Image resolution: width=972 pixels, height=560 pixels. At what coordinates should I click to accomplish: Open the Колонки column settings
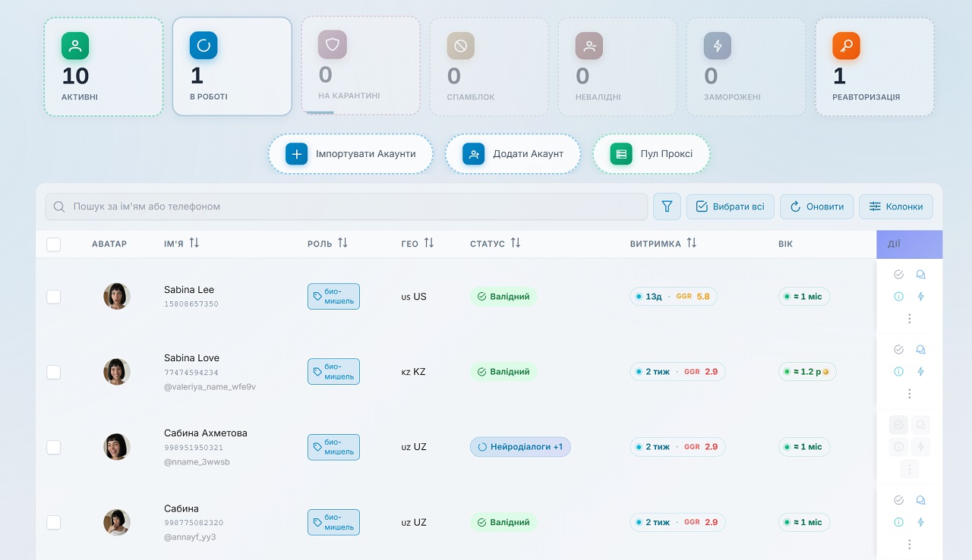point(896,206)
